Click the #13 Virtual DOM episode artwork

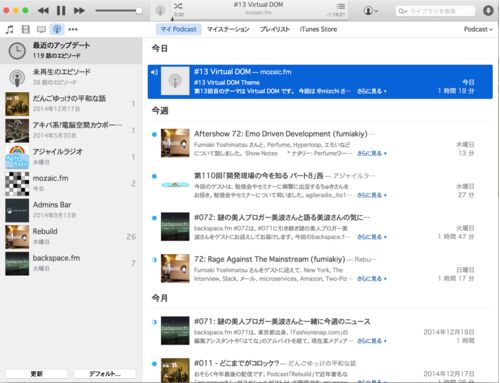[x=175, y=81]
